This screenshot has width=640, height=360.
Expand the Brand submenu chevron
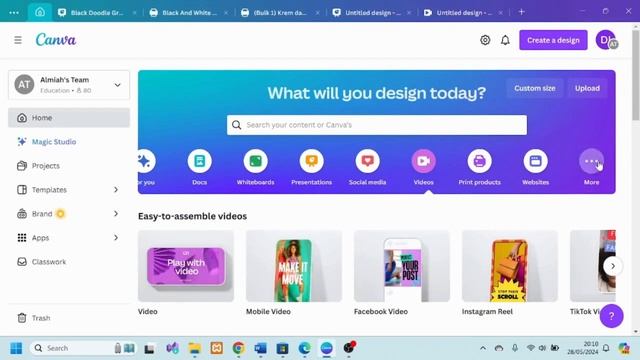click(116, 214)
